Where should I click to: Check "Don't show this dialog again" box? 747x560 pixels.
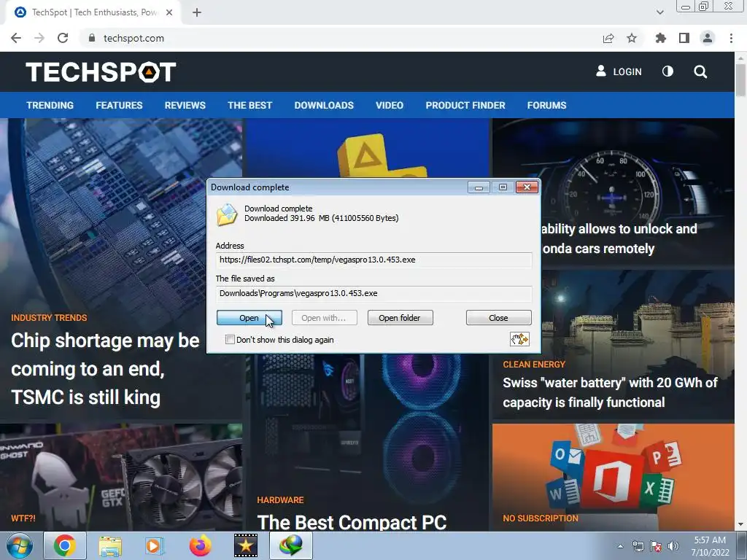[230, 340]
